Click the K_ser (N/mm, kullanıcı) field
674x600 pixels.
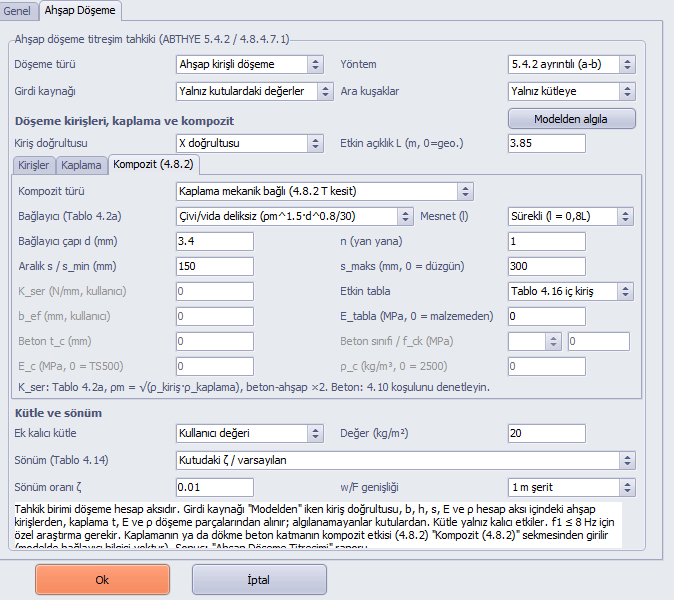(214, 291)
